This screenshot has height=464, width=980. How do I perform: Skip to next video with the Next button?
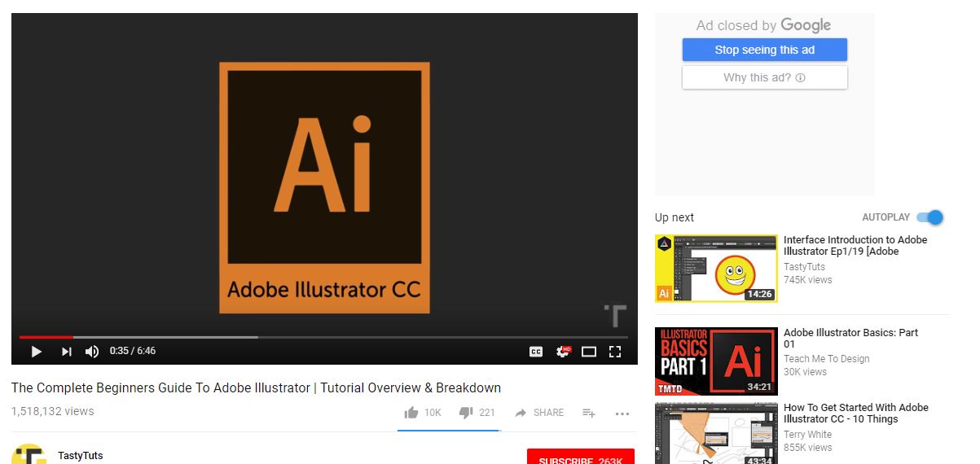[67, 352]
